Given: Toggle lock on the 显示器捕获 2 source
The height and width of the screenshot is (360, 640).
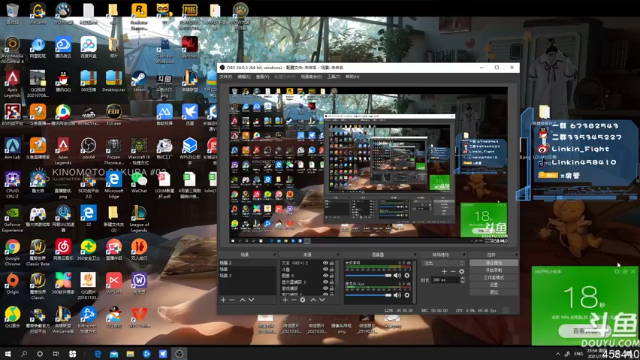Looking at the screenshot, I should pos(332,282).
